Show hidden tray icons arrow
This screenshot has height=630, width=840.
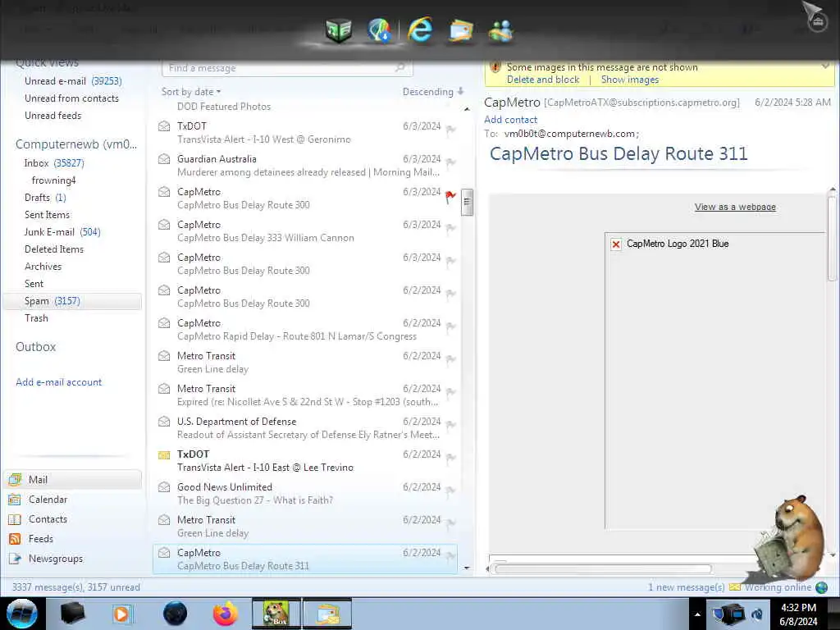point(697,614)
